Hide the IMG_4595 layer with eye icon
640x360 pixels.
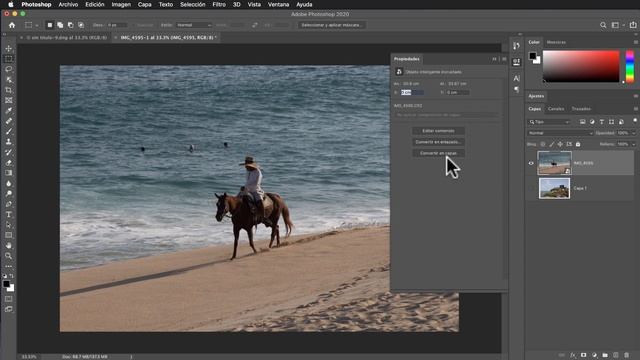click(531, 163)
